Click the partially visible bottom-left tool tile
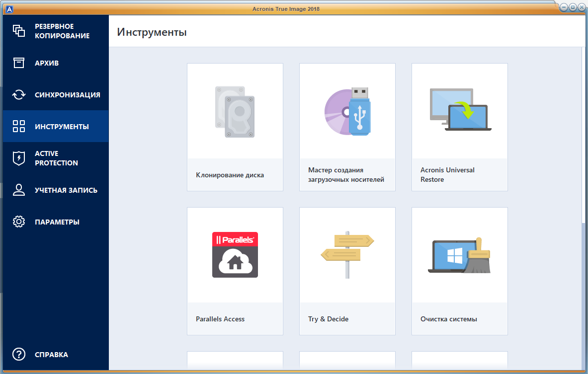Viewport: 588px width, 374px height. [235, 361]
